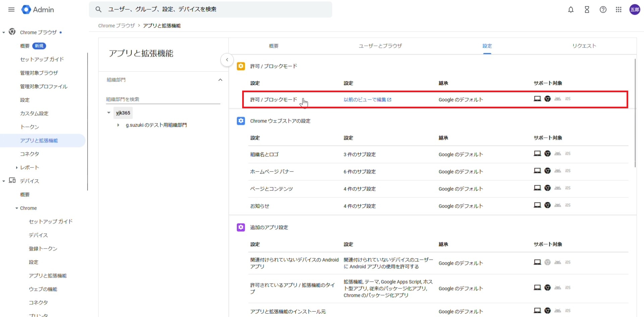Open the notifications bell

coord(571,10)
